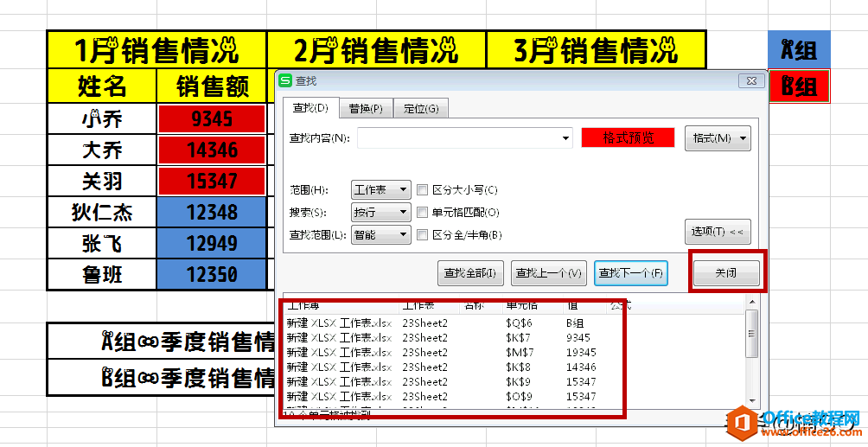Viewport: 868px width, 447px height.
Task: Select the red B组 cell
Action: (x=799, y=86)
